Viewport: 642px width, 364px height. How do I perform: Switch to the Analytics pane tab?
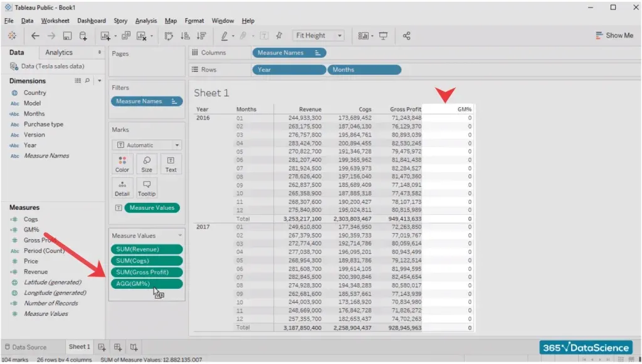click(59, 53)
